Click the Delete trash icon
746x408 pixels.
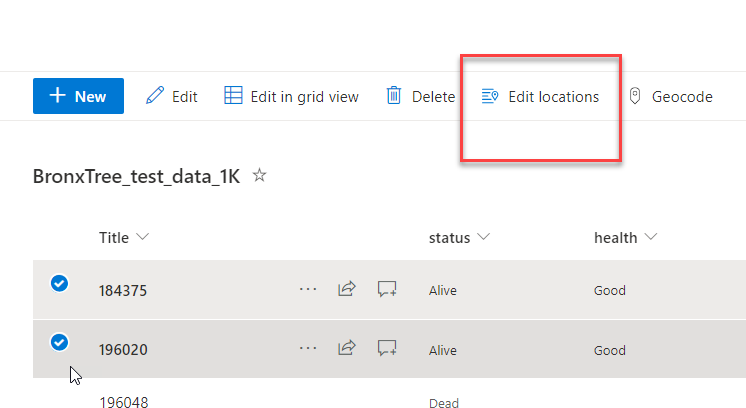394,96
